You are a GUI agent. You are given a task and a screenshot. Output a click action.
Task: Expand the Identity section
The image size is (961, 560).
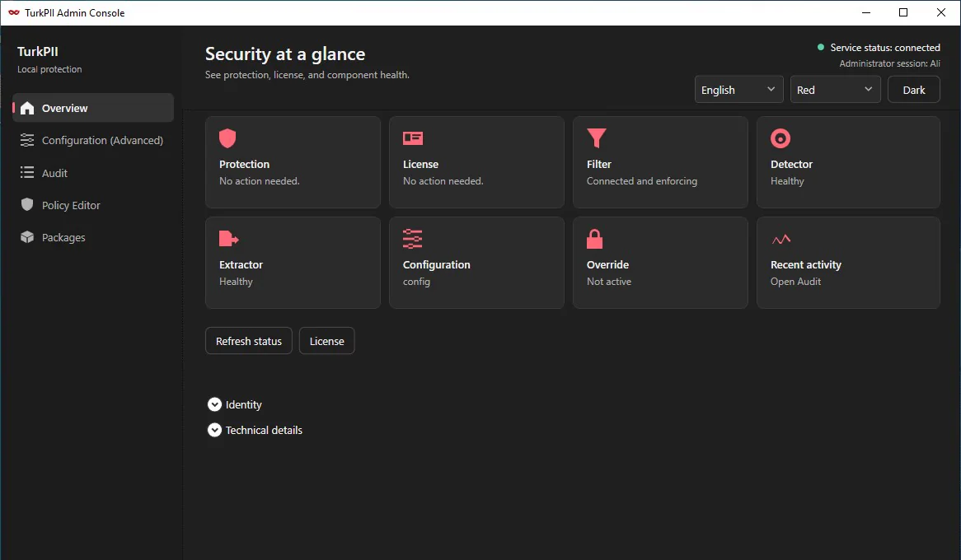tap(235, 404)
